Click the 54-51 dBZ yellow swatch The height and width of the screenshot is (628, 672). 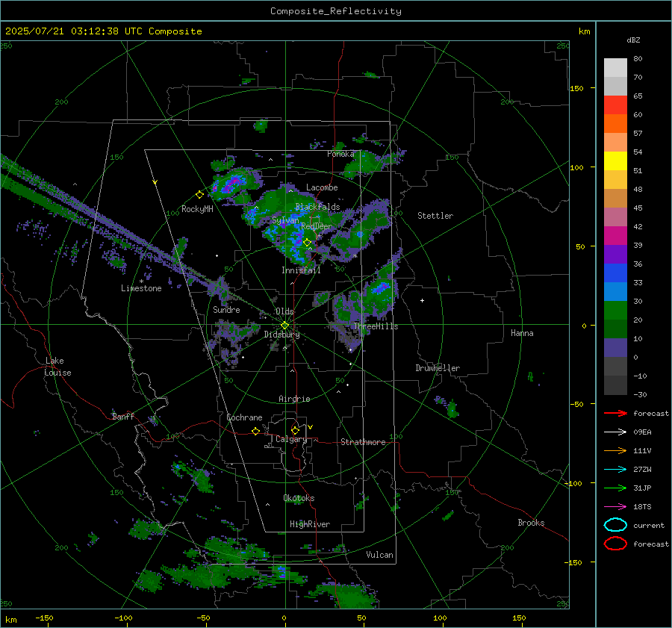(x=615, y=161)
